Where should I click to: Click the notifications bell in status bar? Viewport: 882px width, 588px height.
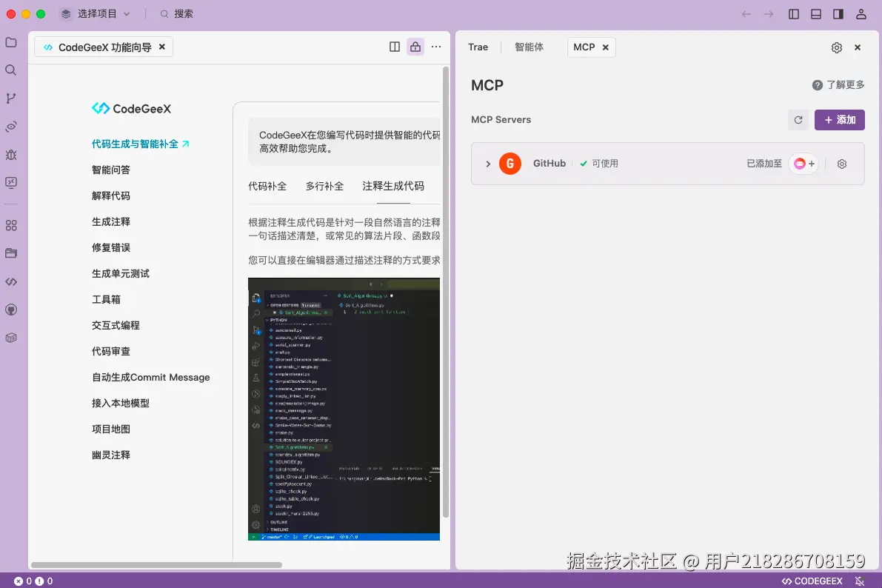click(x=860, y=581)
